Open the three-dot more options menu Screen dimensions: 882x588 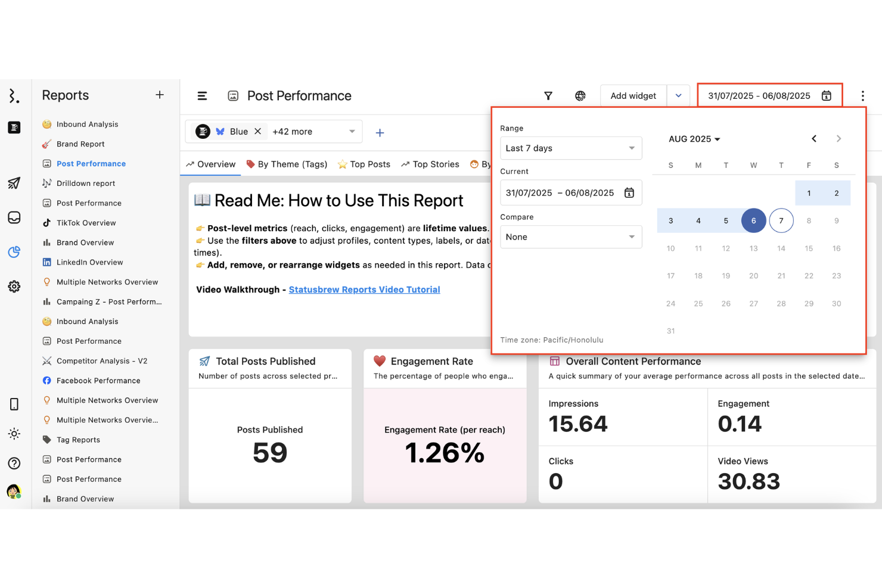click(x=862, y=96)
